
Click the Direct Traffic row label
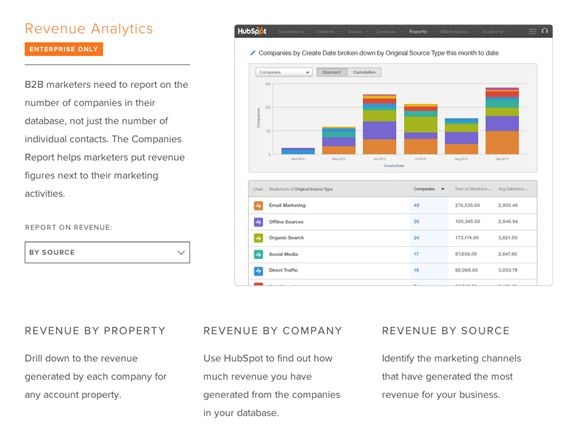point(283,270)
